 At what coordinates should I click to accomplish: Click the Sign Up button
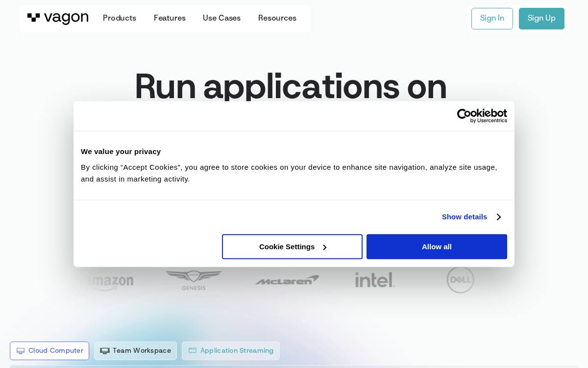click(541, 19)
